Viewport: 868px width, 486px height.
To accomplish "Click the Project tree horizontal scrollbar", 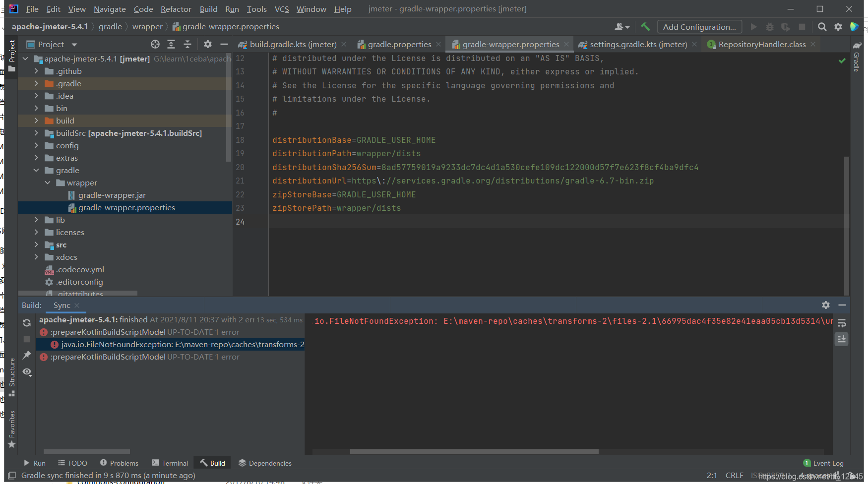I will coord(78,293).
